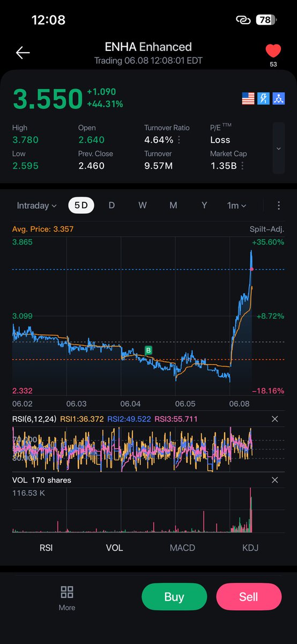Switch to the M monthly tab
Image resolution: width=297 pixels, height=644 pixels.
173,206
